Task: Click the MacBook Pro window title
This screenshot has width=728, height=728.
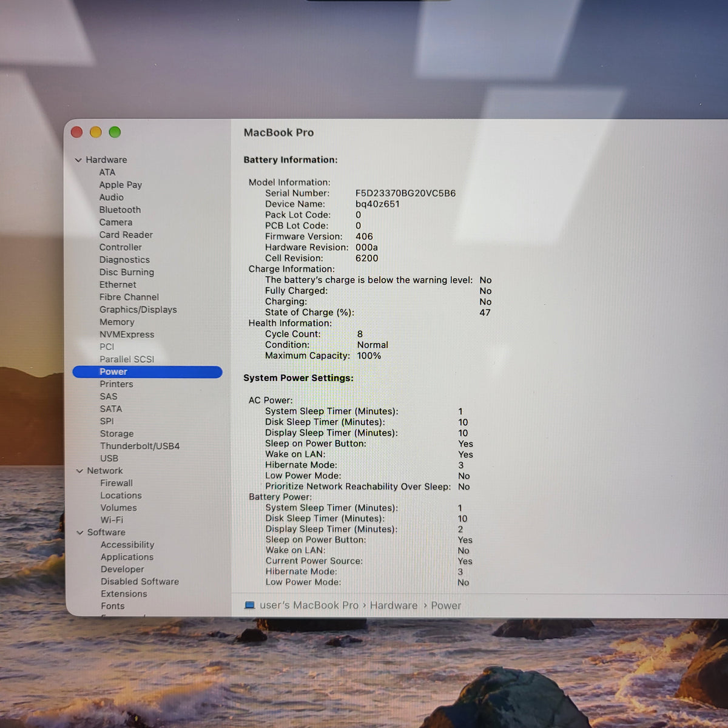Action: [278, 133]
